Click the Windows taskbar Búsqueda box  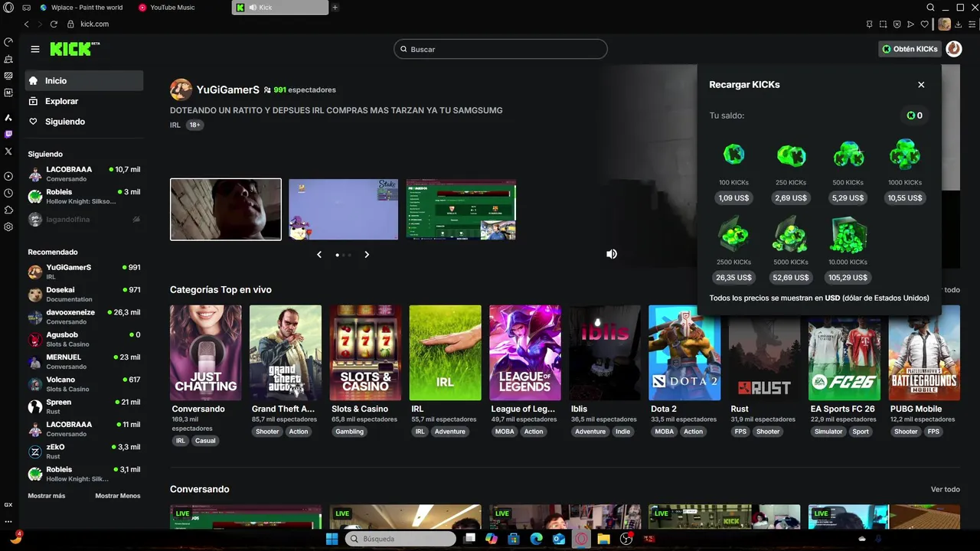click(400, 539)
